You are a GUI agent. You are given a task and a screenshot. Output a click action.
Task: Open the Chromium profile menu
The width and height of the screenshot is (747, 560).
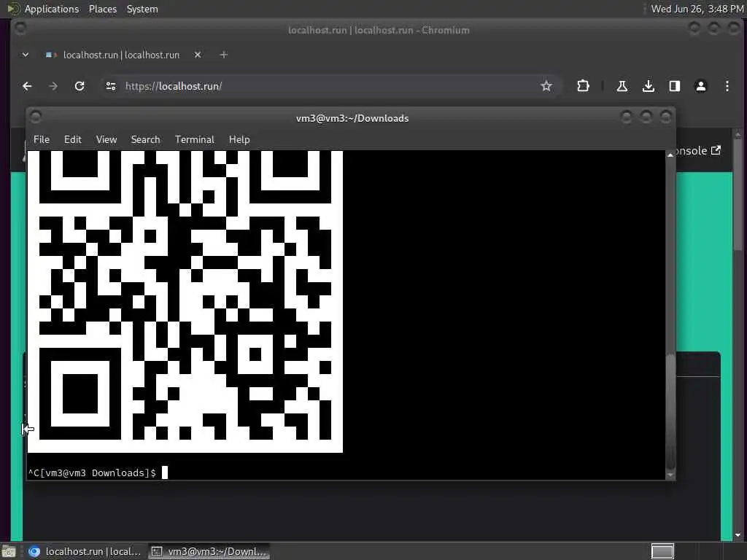[x=701, y=86]
